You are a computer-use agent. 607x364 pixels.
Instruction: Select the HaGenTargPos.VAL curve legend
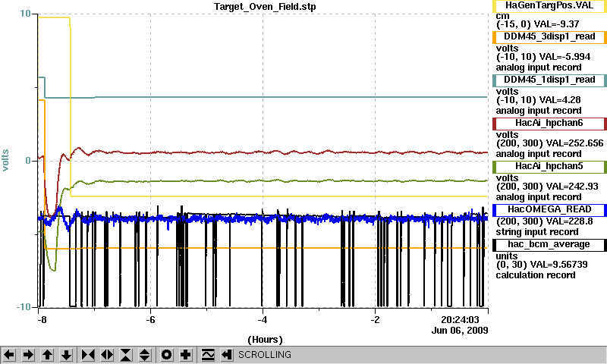click(x=549, y=6)
